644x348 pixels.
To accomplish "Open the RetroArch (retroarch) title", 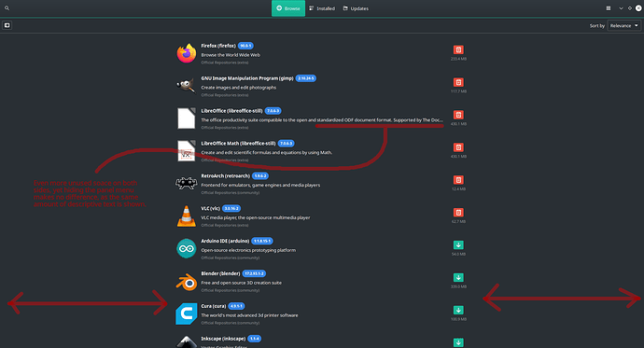I will coord(225,175).
